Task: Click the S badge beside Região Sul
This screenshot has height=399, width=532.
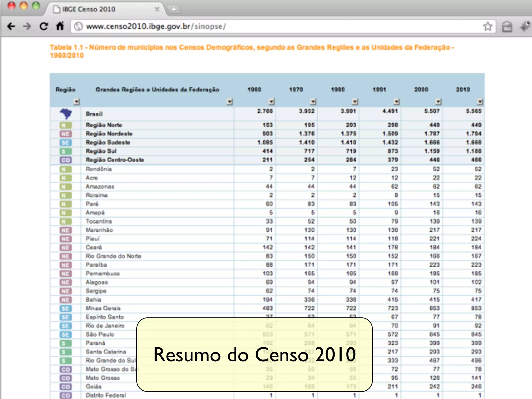Action: tap(65, 151)
